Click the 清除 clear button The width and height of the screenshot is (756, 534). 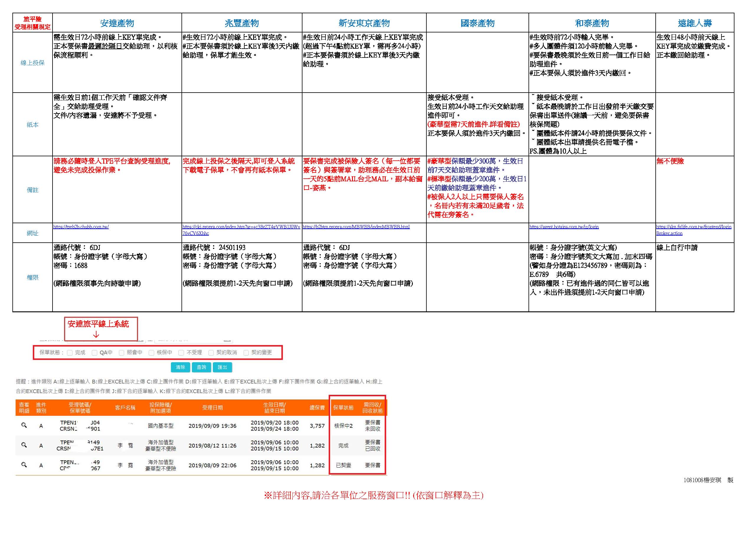tap(180, 367)
